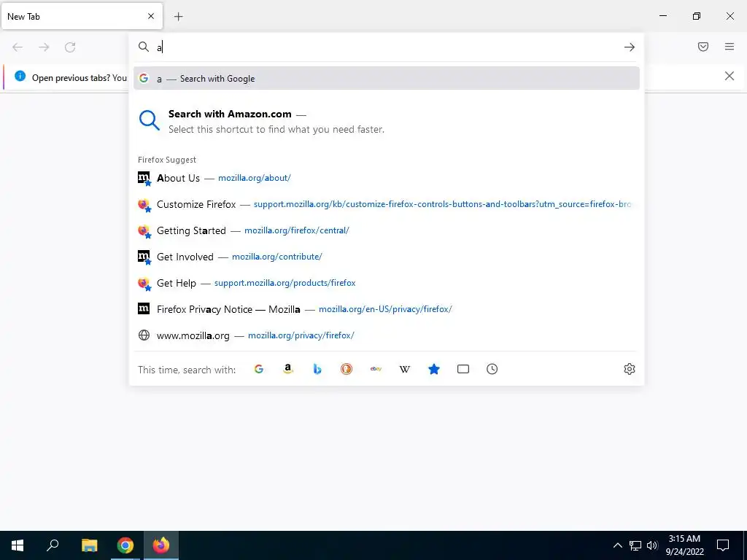
Task: Search open tabs using the tab icon
Action: click(463, 369)
